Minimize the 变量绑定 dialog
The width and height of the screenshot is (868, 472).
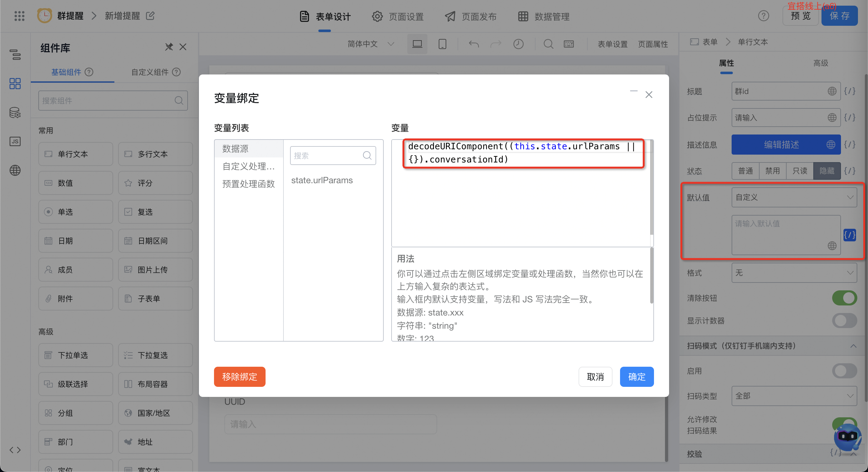click(634, 91)
